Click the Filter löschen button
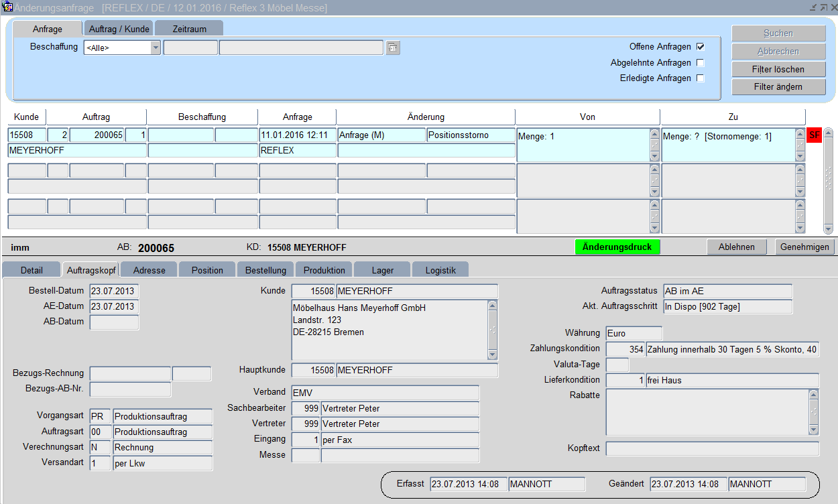Viewport: 838px width, 504px height. click(x=778, y=69)
